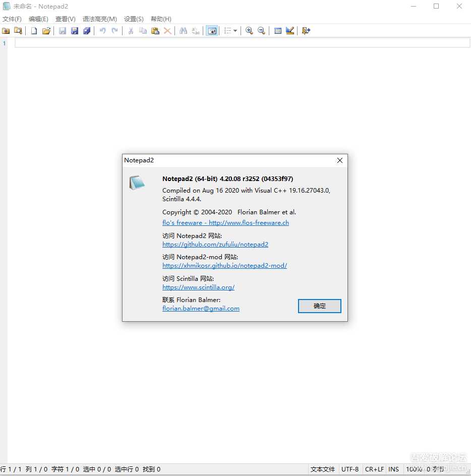Click the UTF-8 encoding status bar field
Viewport: 471px width, 476px height.
pyautogui.click(x=350, y=469)
